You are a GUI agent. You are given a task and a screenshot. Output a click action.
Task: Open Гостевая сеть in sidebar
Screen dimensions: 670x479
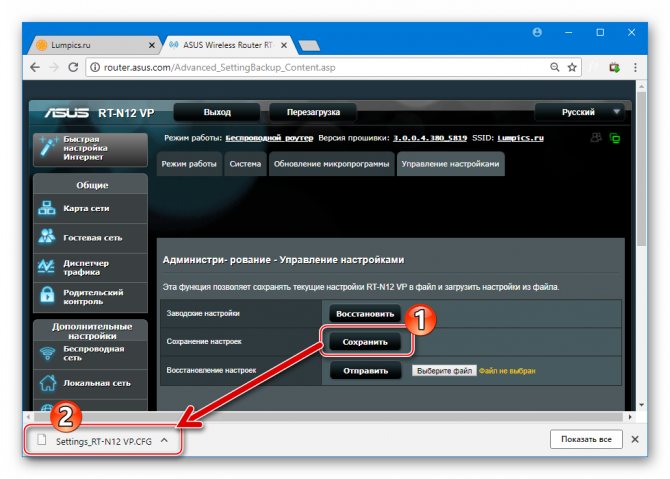point(90,238)
